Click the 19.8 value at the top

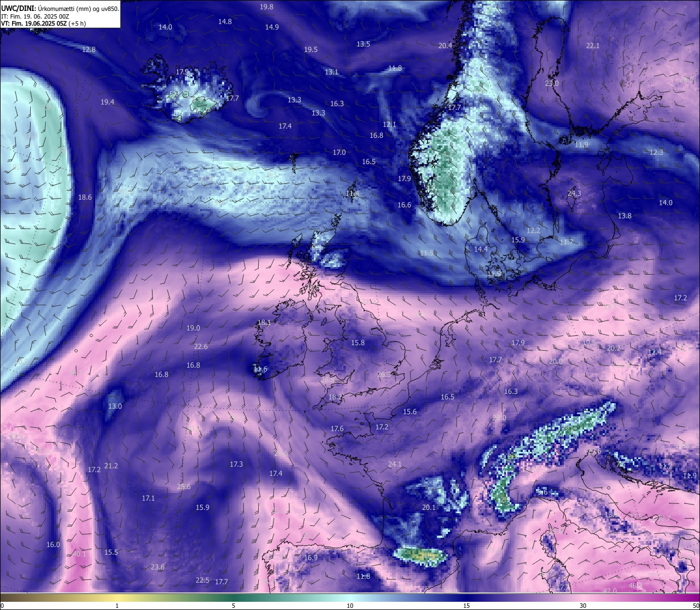[x=266, y=7]
